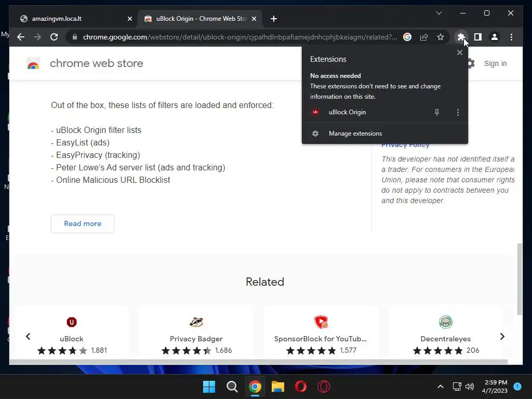Screen dimensions: 532x399
Task: Click the address bar URL
Action: [240, 37]
